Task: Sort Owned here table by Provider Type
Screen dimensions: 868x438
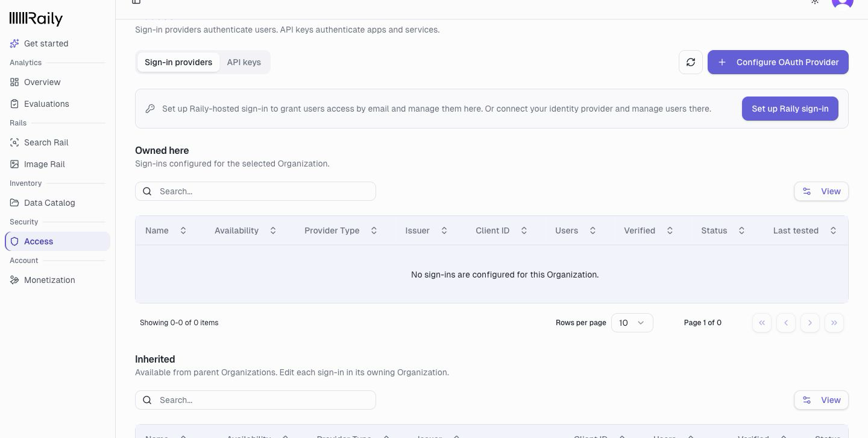Action: [x=341, y=230]
